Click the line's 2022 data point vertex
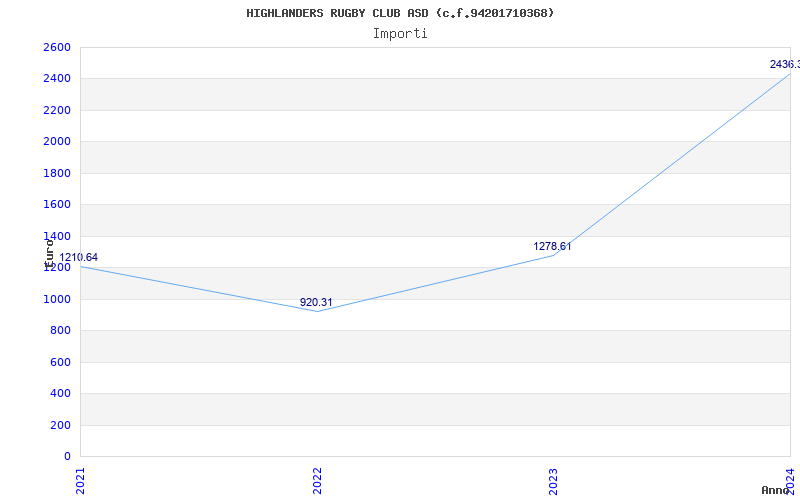800x500 pixels. click(317, 312)
